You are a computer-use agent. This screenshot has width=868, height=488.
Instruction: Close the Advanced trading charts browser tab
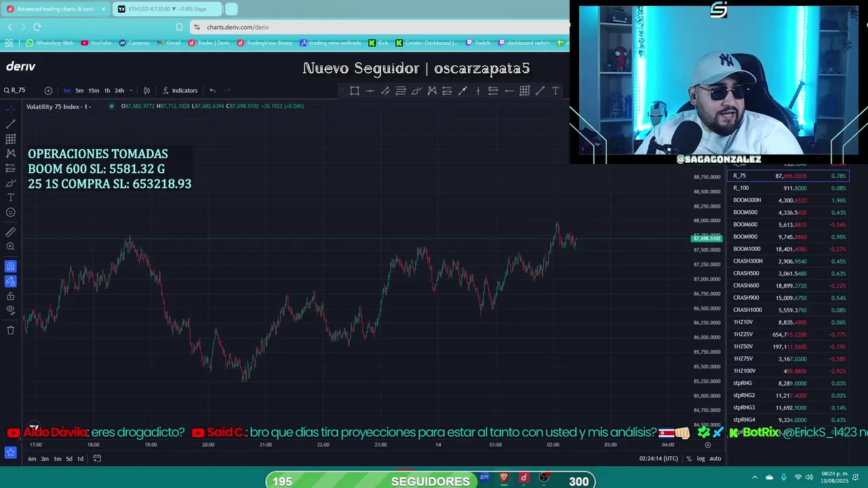[x=103, y=9]
